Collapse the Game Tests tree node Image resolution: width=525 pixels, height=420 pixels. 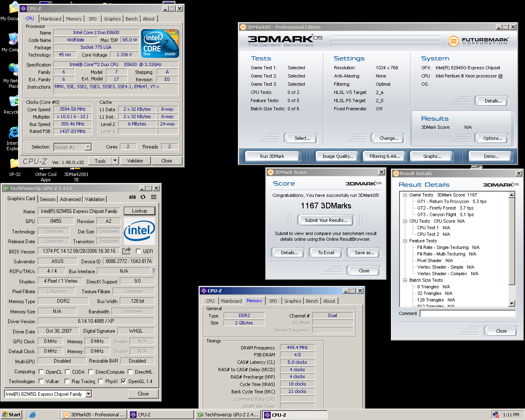pyautogui.click(x=405, y=195)
